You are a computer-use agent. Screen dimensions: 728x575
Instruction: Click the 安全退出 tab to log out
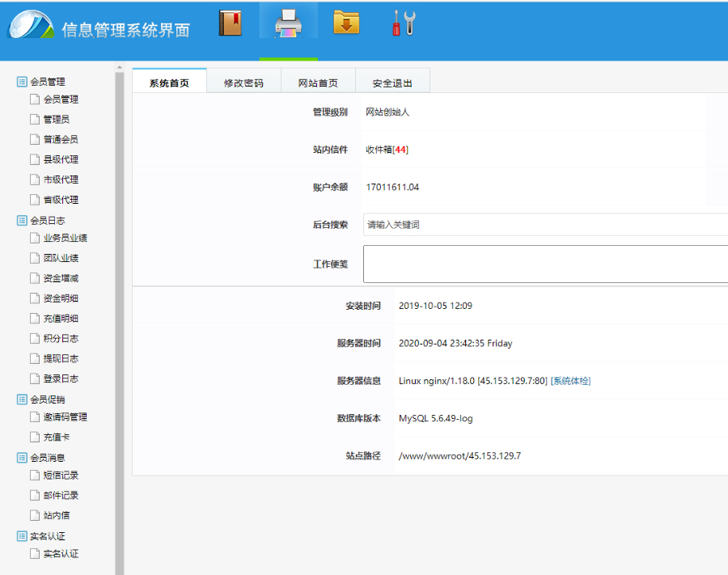(x=392, y=82)
